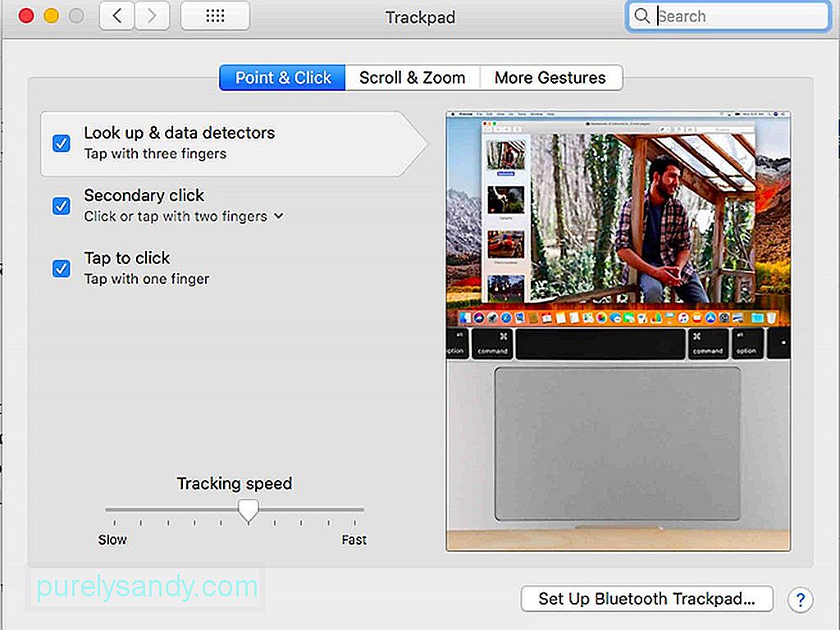Click the back navigation arrow
The width and height of the screenshot is (840, 630).
coord(116,16)
